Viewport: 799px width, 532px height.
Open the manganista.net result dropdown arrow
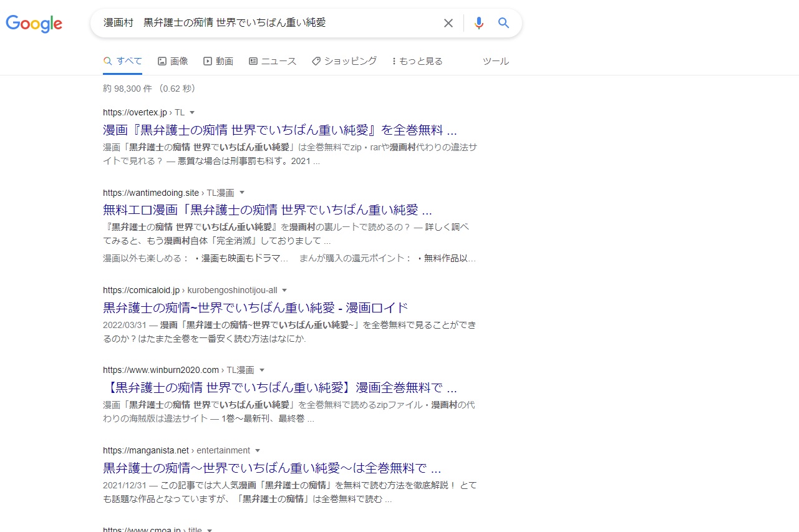[258, 450]
